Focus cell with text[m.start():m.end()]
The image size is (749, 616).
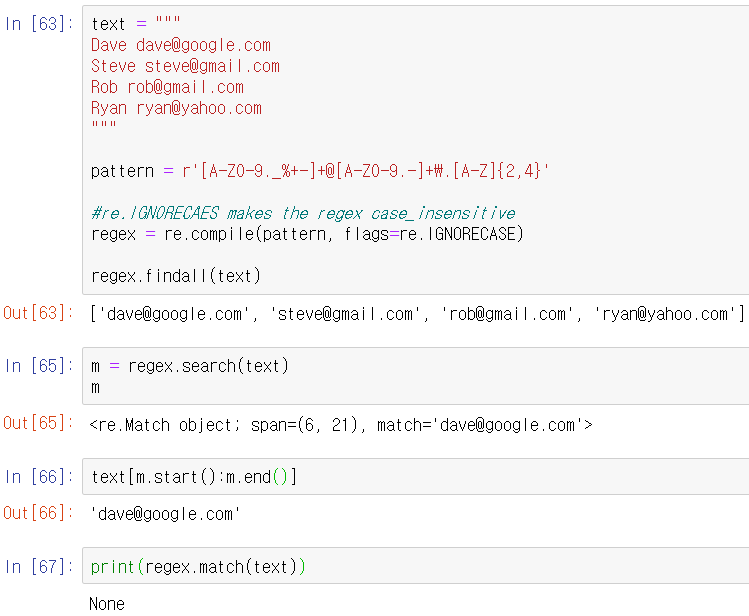pos(416,477)
